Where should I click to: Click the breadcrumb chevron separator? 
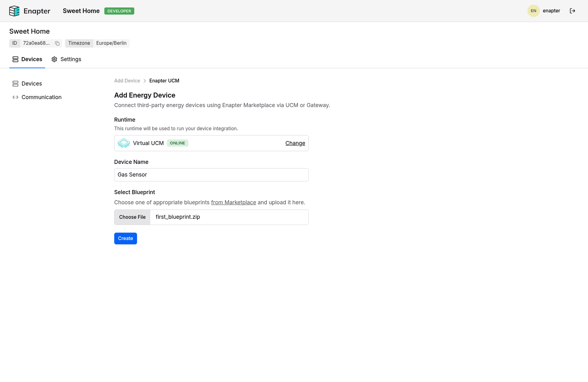[144, 81]
